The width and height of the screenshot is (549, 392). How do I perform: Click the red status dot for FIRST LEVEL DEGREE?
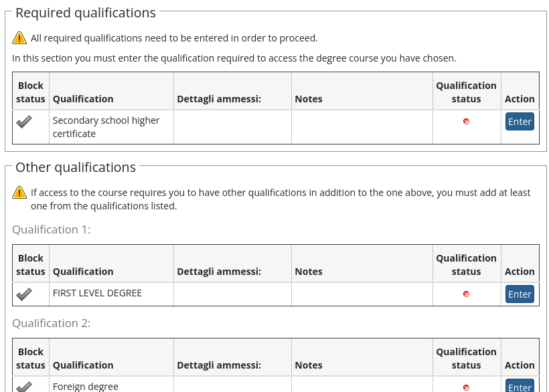click(466, 294)
